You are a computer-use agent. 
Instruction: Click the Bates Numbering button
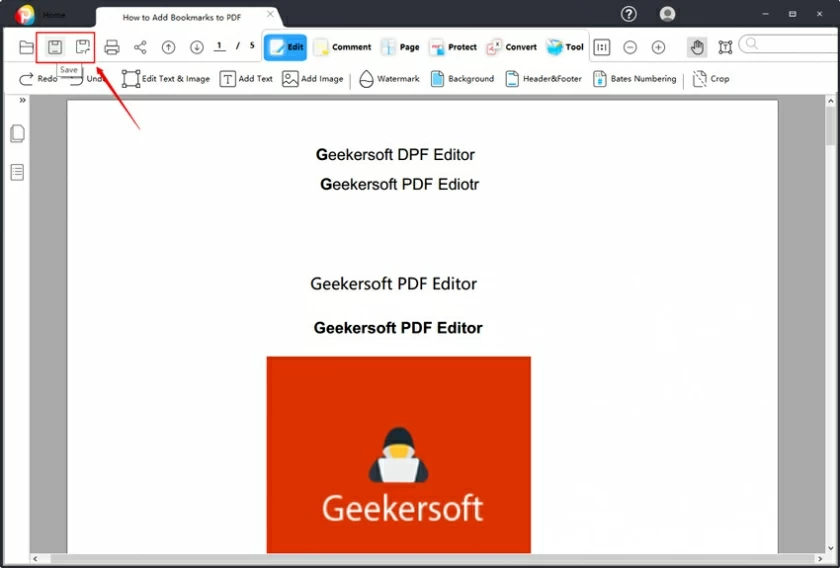click(635, 79)
